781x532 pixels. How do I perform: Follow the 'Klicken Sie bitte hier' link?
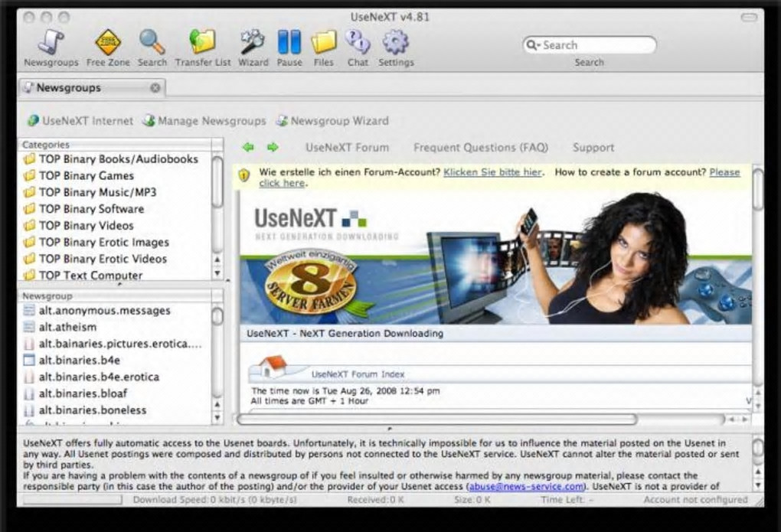[x=492, y=172]
